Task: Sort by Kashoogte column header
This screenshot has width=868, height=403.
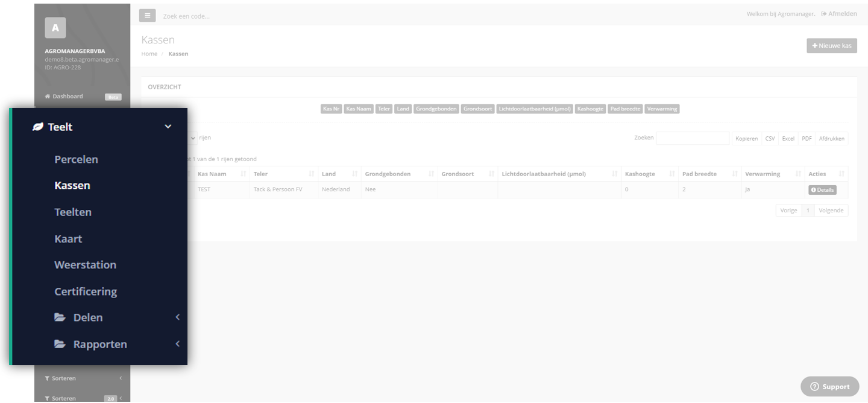Action: pos(650,174)
